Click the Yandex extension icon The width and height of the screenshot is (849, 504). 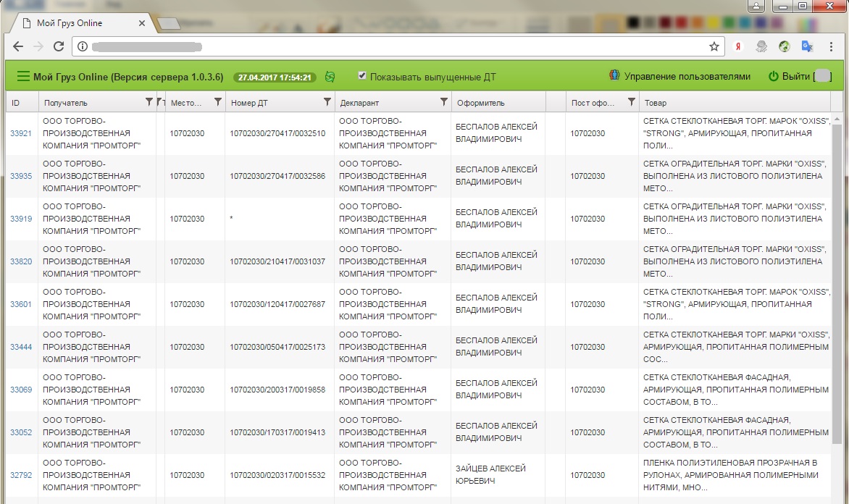(738, 46)
